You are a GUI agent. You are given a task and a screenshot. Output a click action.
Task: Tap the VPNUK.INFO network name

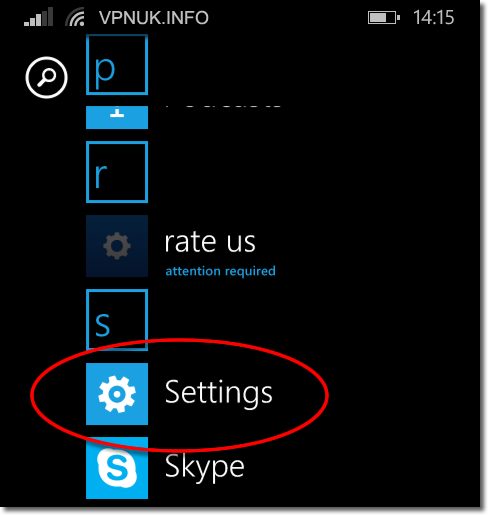(154, 17)
